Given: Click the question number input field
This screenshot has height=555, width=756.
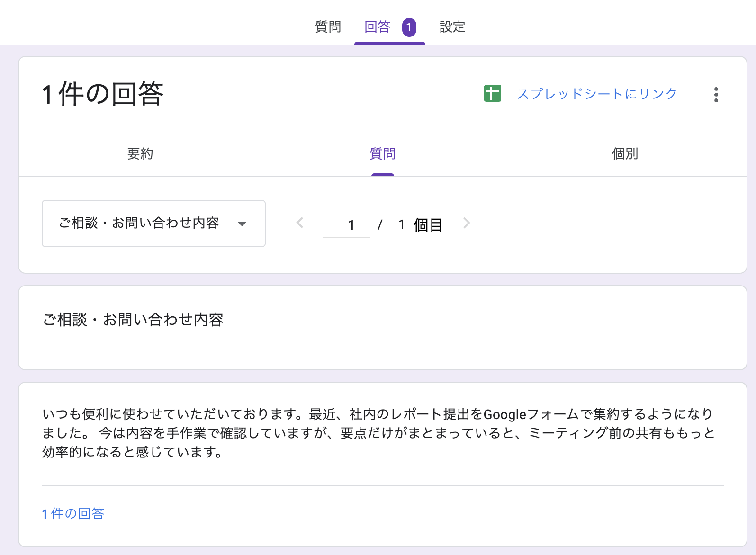Looking at the screenshot, I should tap(346, 225).
